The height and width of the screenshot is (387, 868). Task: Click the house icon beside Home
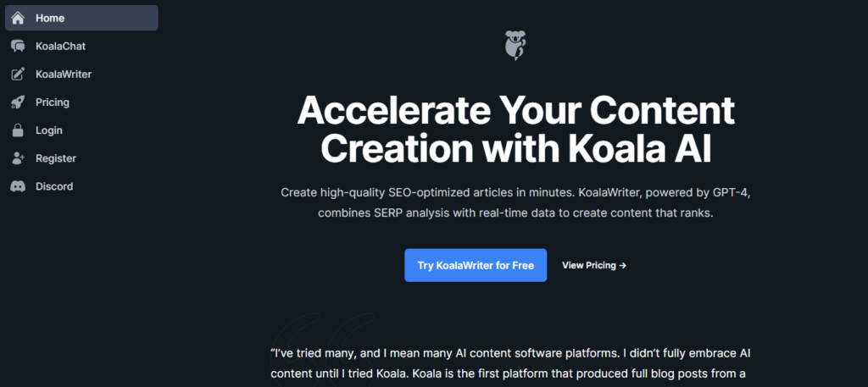click(x=18, y=18)
